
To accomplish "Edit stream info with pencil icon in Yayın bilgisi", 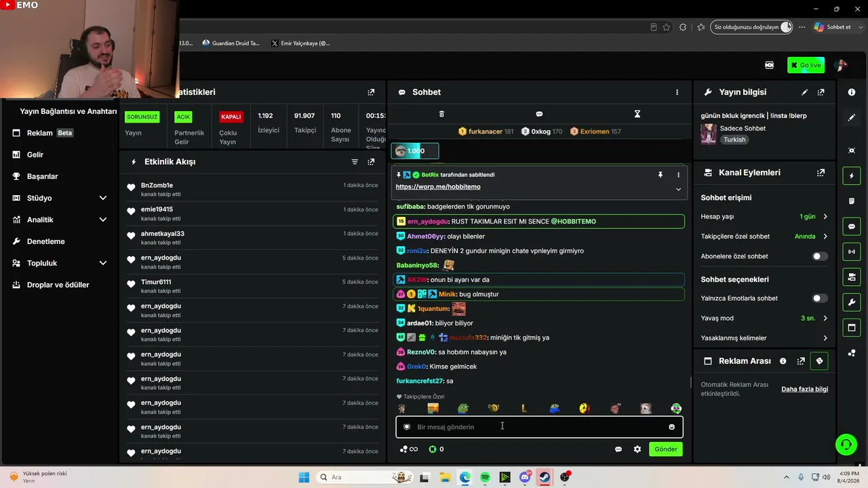I will [804, 92].
